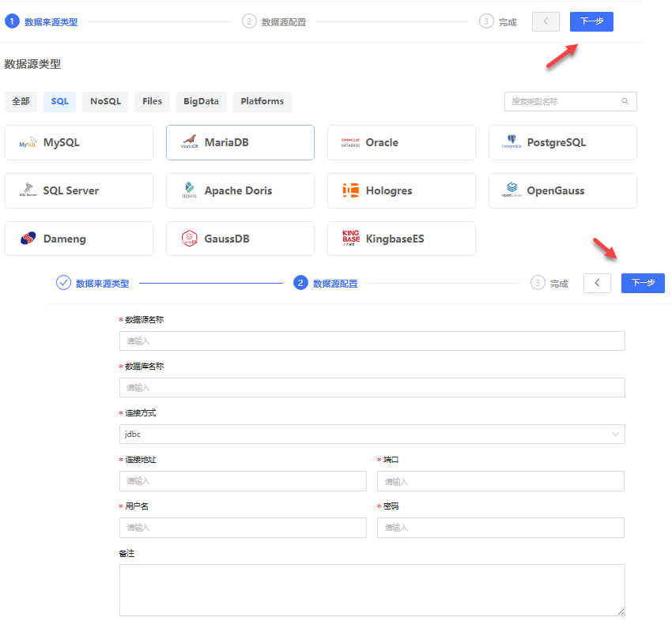Screen dimensions: 672x636
Task: Focus the 用户名 input field
Action: coord(243,528)
